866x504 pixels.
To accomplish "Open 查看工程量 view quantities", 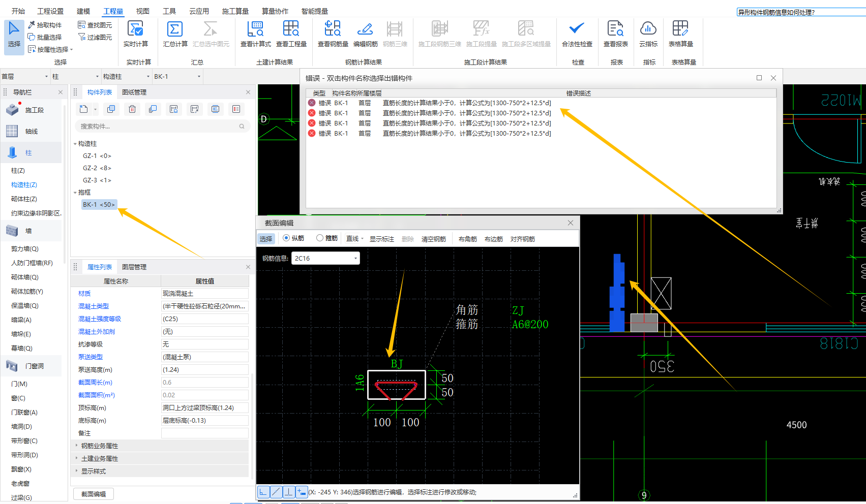I will (x=291, y=34).
